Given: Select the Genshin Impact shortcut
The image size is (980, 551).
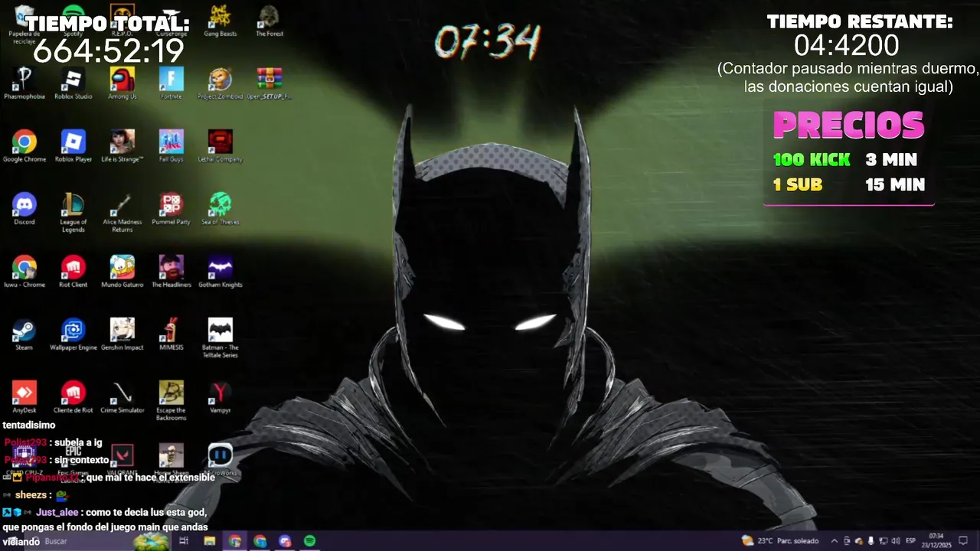Looking at the screenshot, I should coord(122,334).
